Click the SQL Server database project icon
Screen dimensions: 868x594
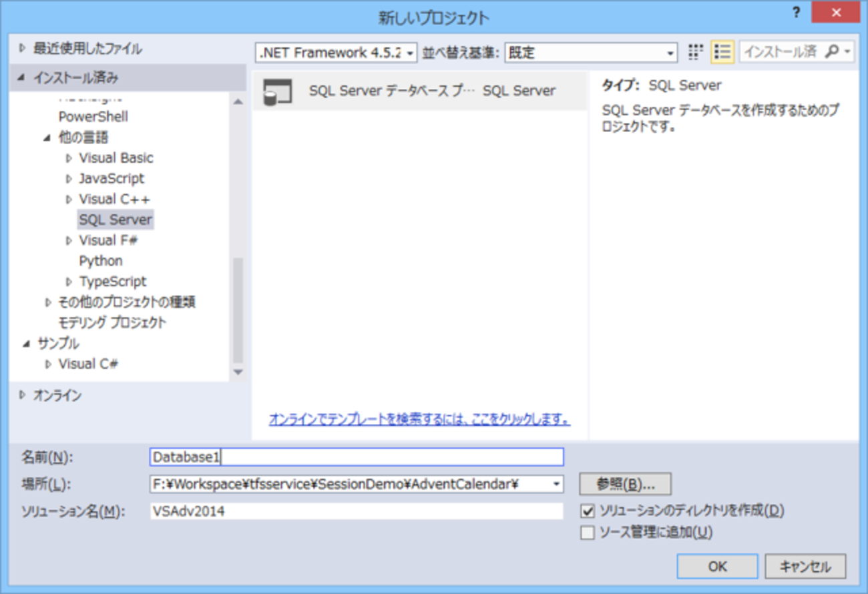coord(278,91)
